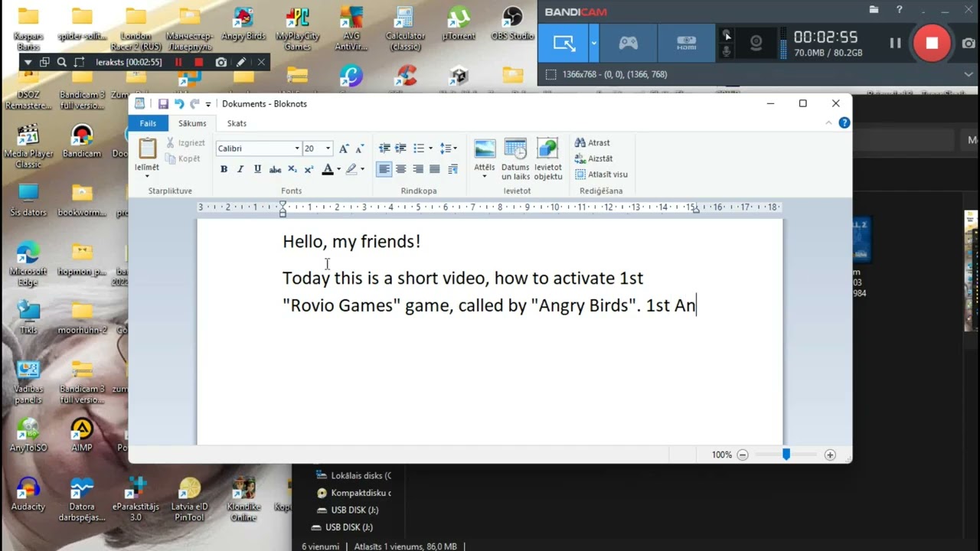Viewport: 980px width, 551px height.
Task: Select Bandicam screen recording mode
Action: click(x=565, y=44)
